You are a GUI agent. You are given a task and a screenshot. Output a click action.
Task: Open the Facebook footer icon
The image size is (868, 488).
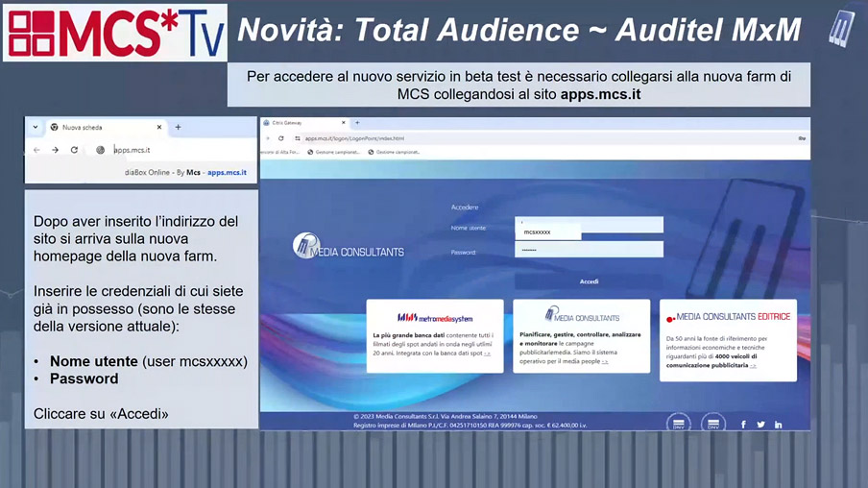click(x=743, y=425)
